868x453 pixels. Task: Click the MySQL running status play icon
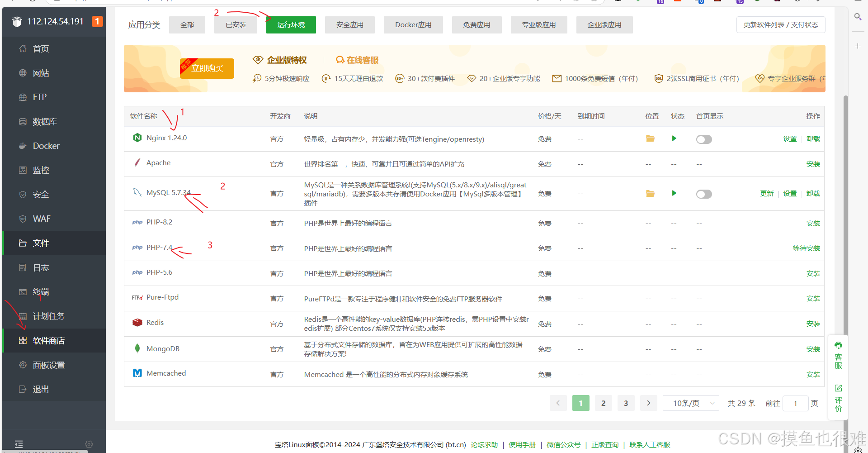[674, 193]
